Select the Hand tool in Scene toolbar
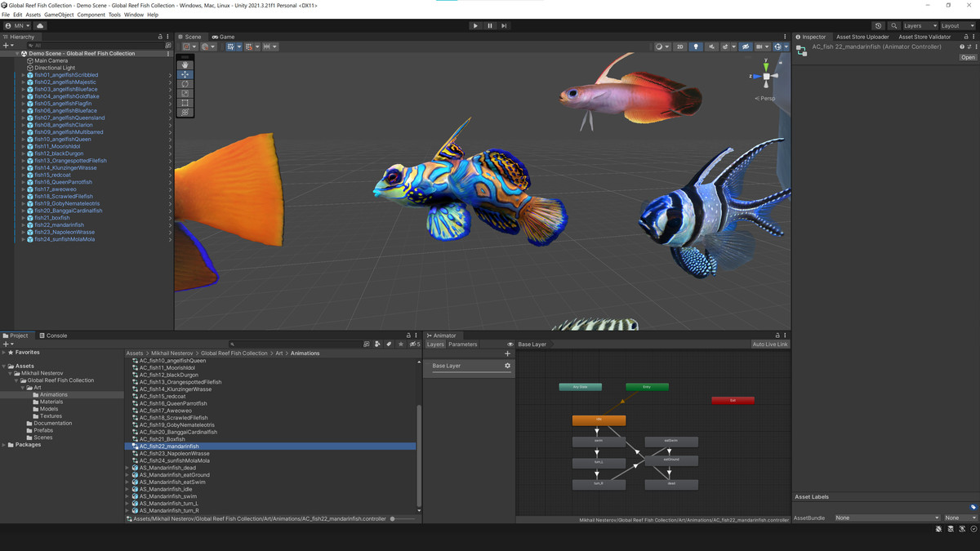 185,66
